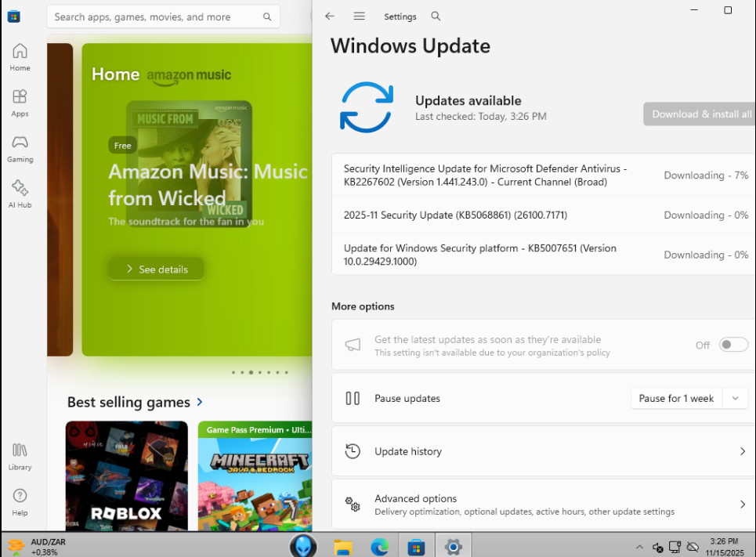Click the Advanced options gears icon
Screen dimensions: 756x557
[353, 505]
